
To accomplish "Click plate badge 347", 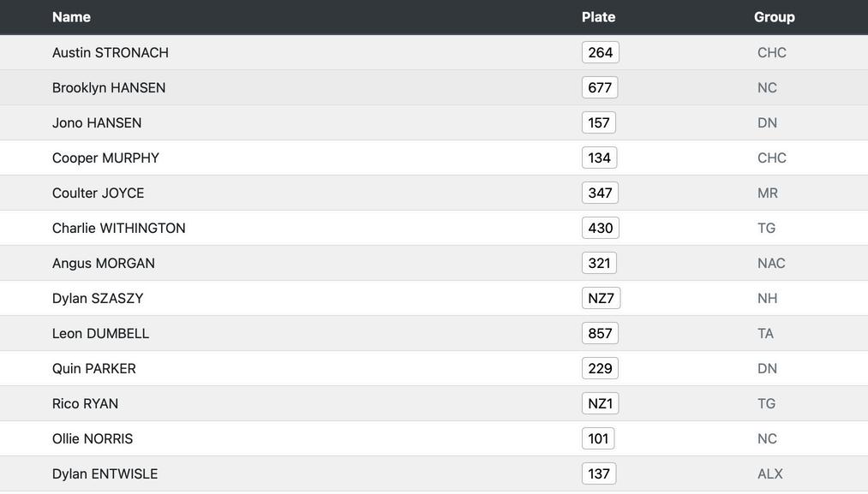I will 600,193.
